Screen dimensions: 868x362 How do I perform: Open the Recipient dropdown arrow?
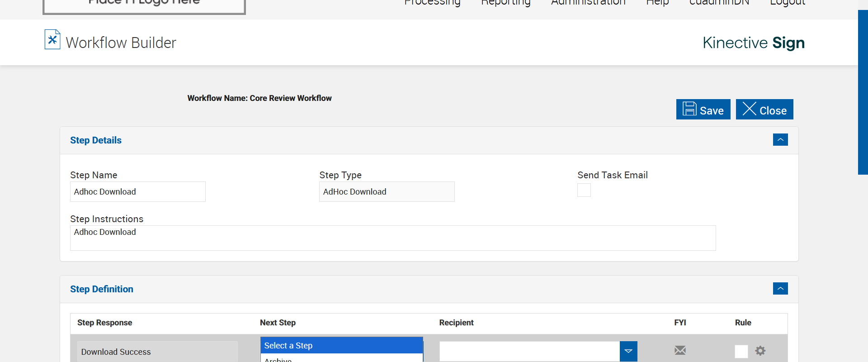[x=628, y=351]
